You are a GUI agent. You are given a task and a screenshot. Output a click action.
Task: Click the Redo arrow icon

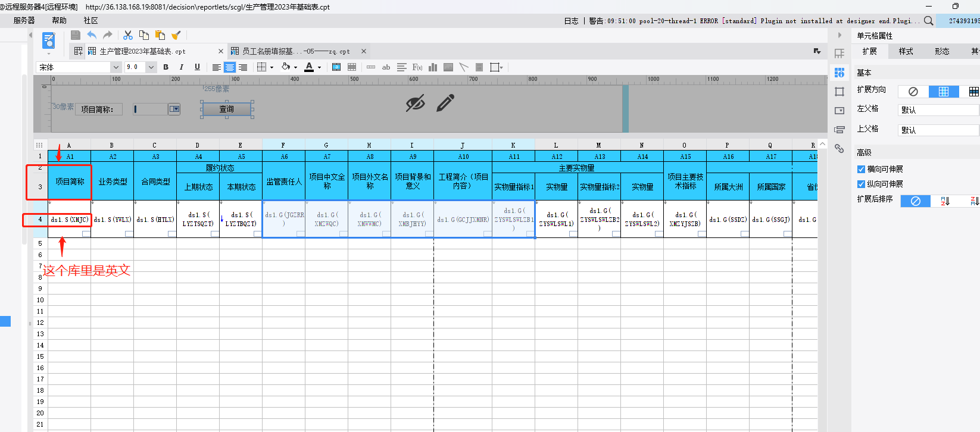click(107, 35)
